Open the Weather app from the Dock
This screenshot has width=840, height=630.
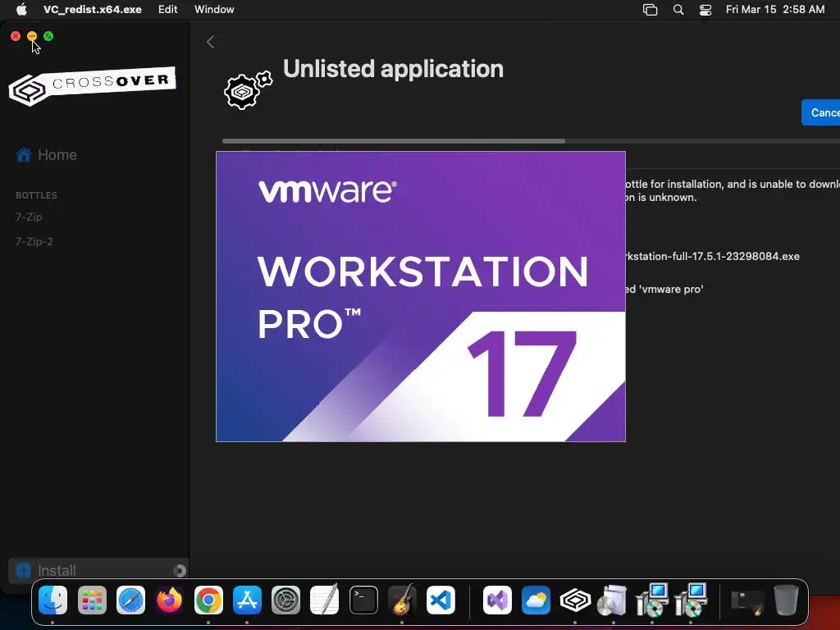point(536,600)
